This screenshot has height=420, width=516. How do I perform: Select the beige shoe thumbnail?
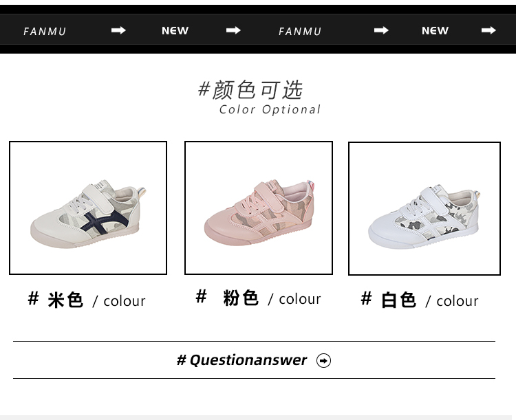click(x=88, y=208)
